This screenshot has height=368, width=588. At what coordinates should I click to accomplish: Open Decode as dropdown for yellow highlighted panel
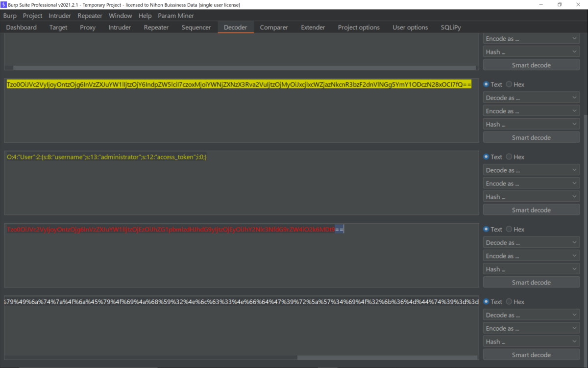(532, 98)
